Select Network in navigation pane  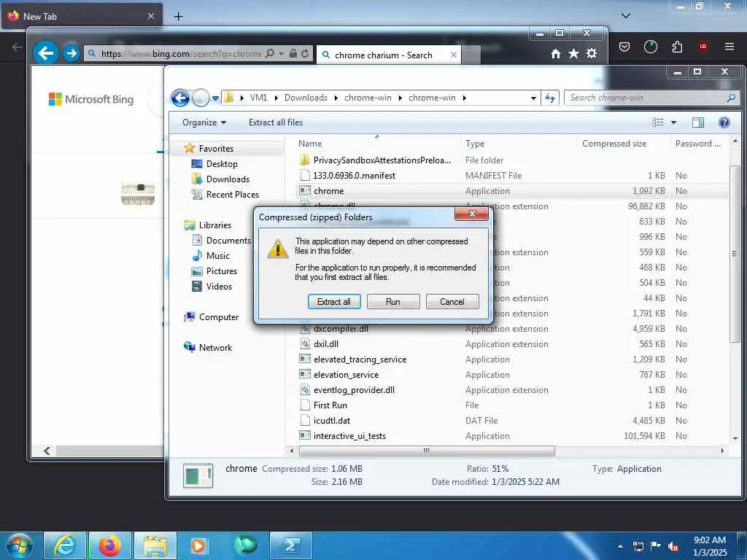click(208, 348)
